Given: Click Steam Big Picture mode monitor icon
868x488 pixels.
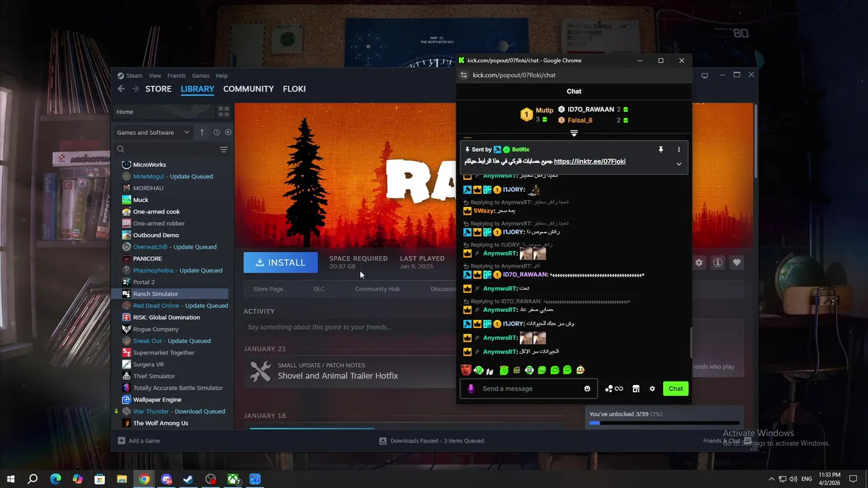Looking at the screenshot, I should (705, 75).
